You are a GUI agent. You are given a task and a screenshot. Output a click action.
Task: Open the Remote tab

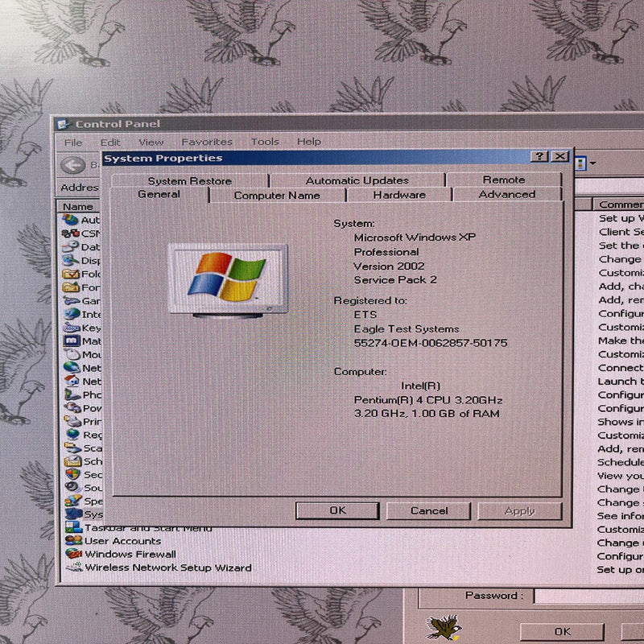503,180
